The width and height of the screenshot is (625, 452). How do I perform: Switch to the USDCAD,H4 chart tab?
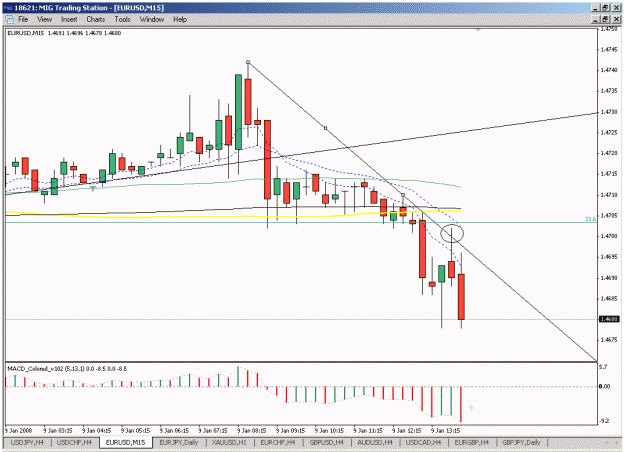(x=423, y=442)
